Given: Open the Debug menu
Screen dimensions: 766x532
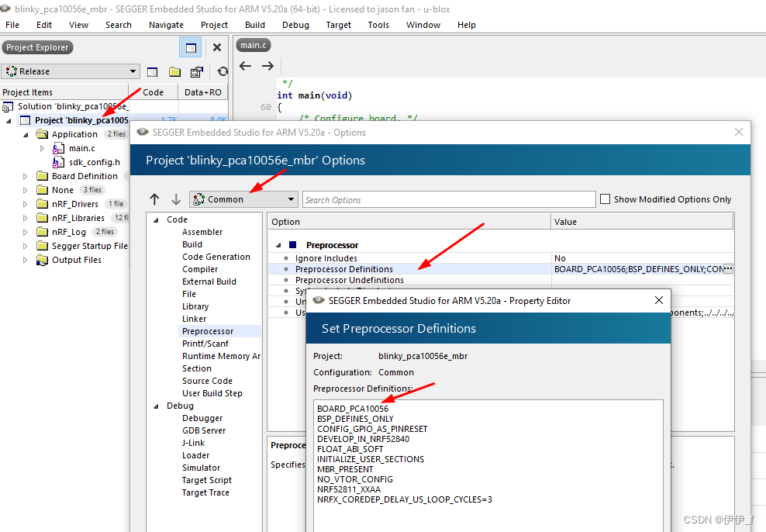Looking at the screenshot, I should 295,25.
